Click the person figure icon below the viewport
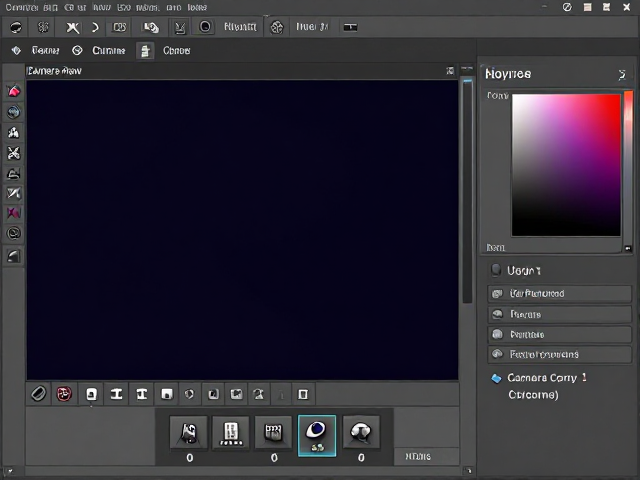 coord(258,394)
